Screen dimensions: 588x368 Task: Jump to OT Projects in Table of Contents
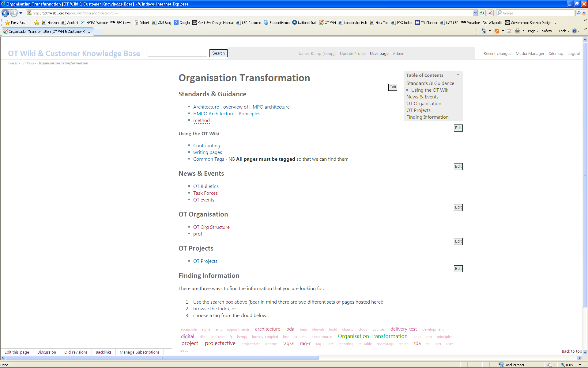point(418,110)
